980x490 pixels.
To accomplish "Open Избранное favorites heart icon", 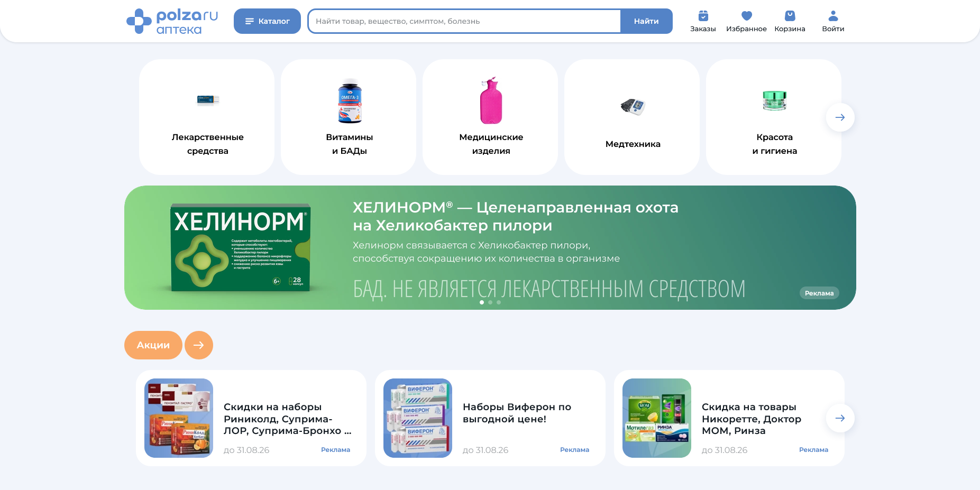I will [x=746, y=21].
